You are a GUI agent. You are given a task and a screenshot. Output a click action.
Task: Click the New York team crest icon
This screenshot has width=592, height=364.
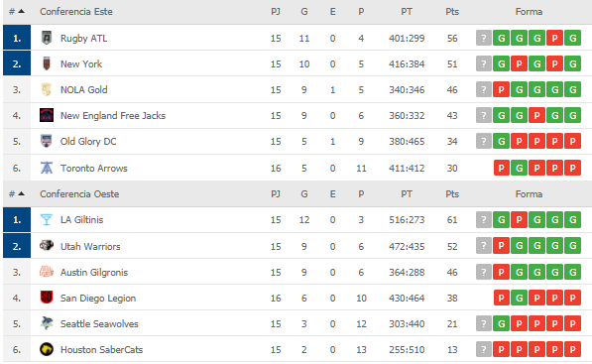[47, 63]
